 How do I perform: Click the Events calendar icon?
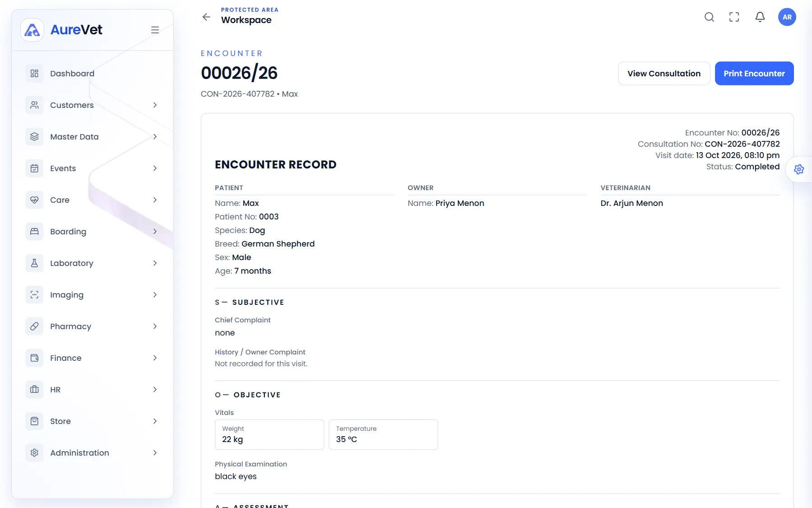point(34,168)
